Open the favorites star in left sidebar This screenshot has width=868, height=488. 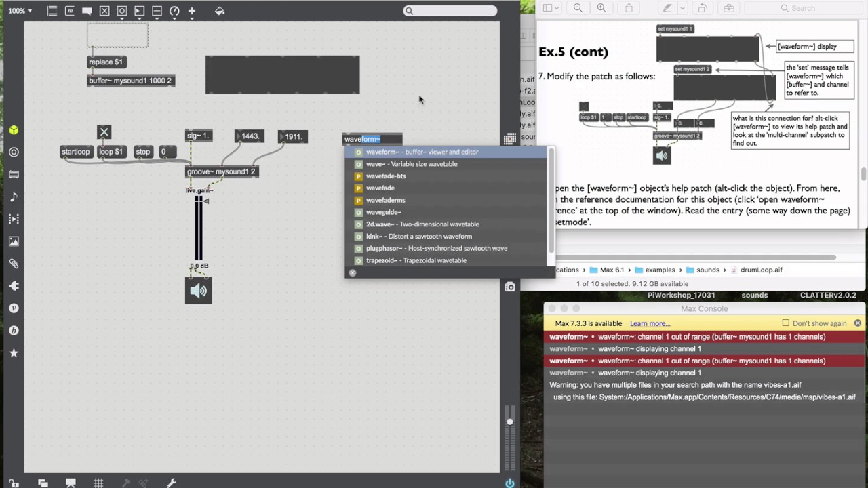pyautogui.click(x=14, y=353)
